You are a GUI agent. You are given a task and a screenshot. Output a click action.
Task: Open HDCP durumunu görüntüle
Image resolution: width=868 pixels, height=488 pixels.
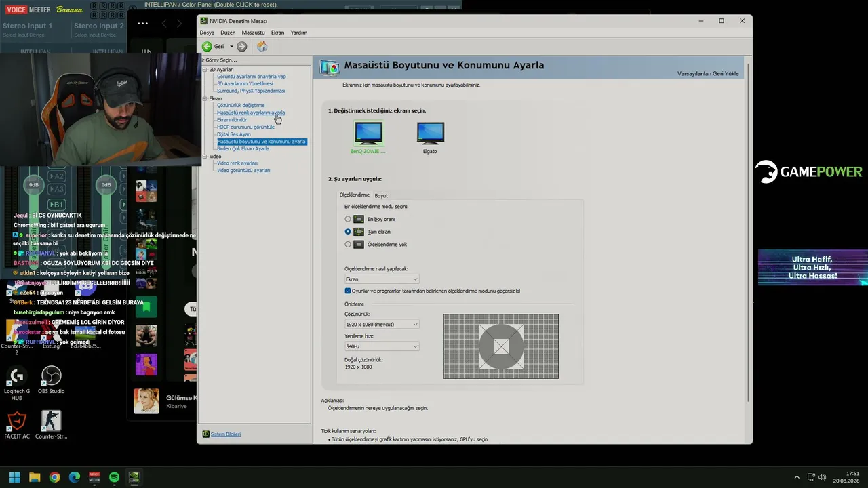coord(245,127)
